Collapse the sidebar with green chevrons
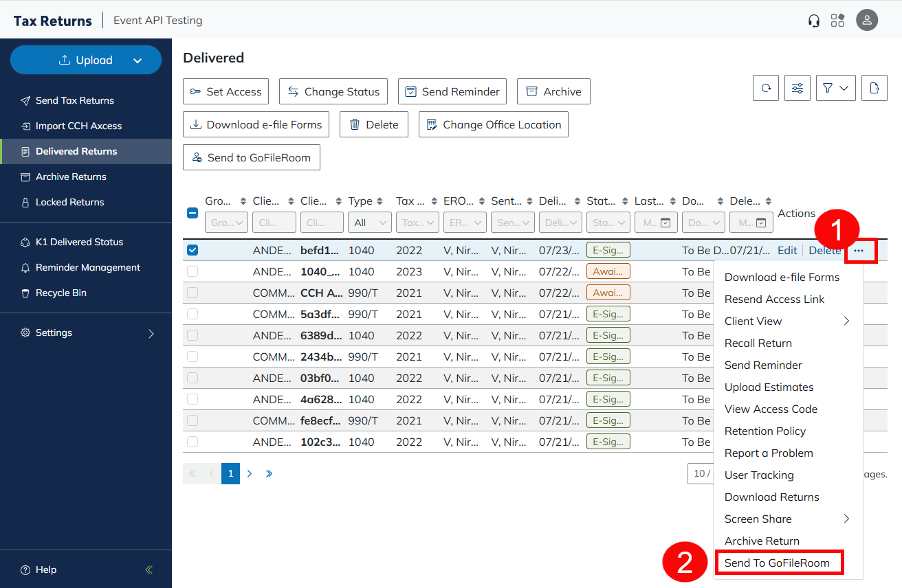This screenshot has width=902, height=588. (x=149, y=569)
